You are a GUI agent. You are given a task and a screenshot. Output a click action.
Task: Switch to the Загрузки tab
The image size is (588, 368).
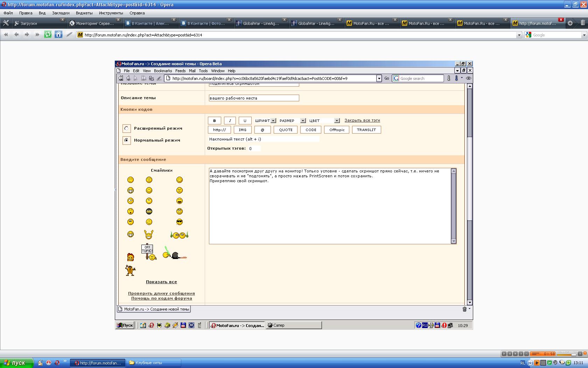[x=39, y=23]
